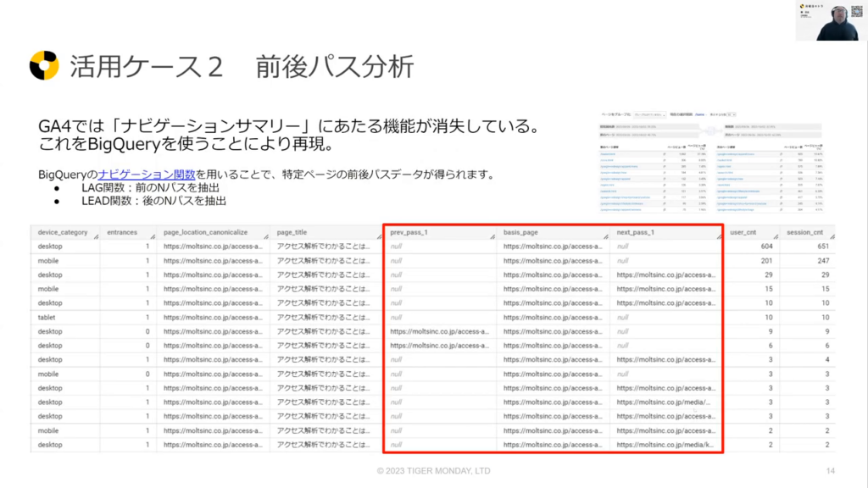Screen dimensions: 868x488
Task: Click the presenter webcam thumbnail
Action: pos(831,20)
